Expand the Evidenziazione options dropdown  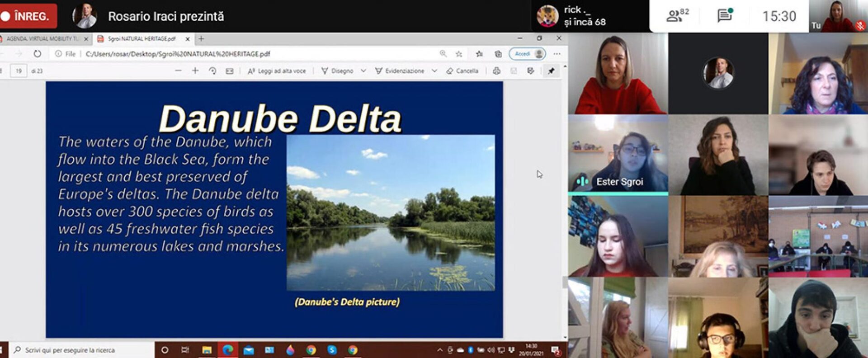coord(434,71)
